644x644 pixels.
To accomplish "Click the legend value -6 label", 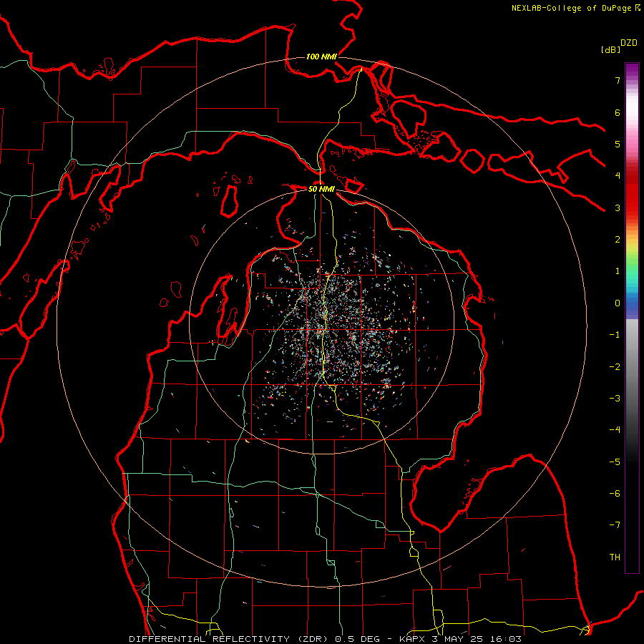I will pyautogui.click(x=615, y=494).
